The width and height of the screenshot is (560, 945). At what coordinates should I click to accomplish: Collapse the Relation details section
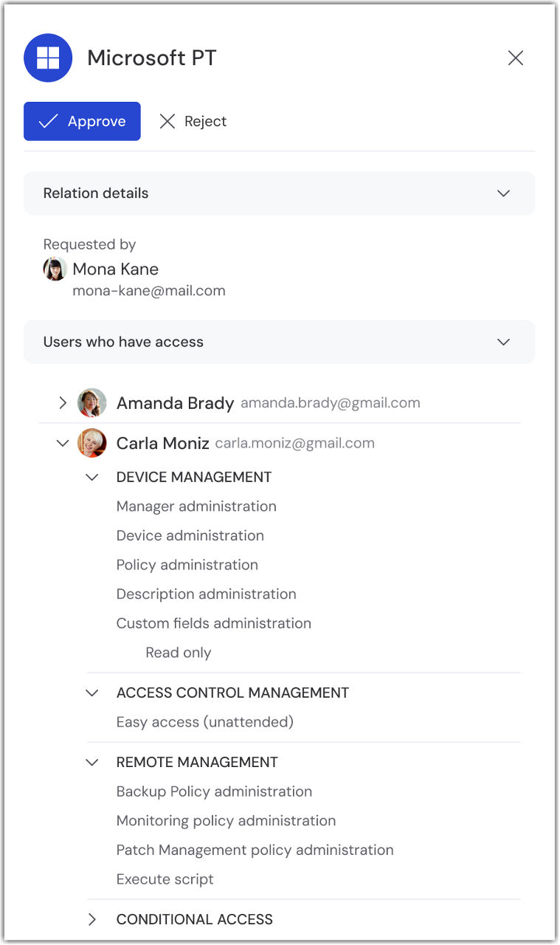[503, 193]
